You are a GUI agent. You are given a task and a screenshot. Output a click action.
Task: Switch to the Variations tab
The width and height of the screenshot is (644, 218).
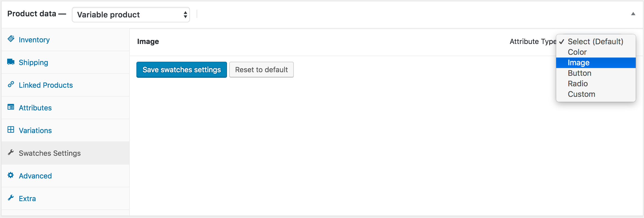pos(35,131)
